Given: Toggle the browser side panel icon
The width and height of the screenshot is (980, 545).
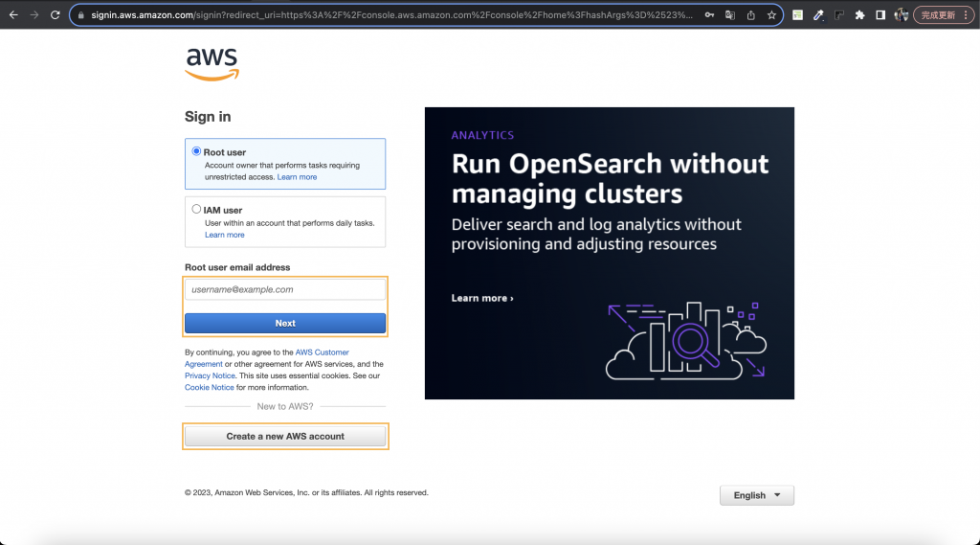Looking at the screenshot, I should tap(880, 15).
